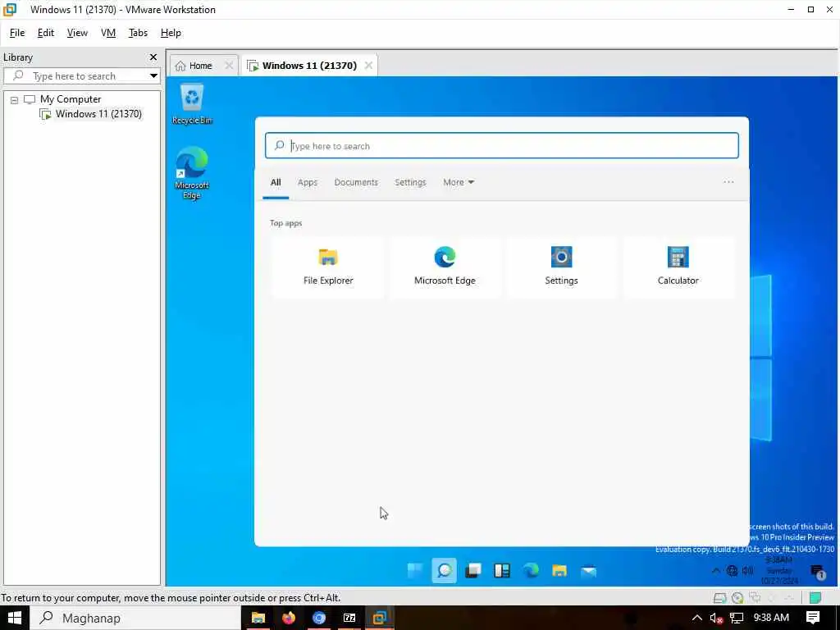Collapse My Computer tree node
This screenshot has width=840, height=630.
15,99
